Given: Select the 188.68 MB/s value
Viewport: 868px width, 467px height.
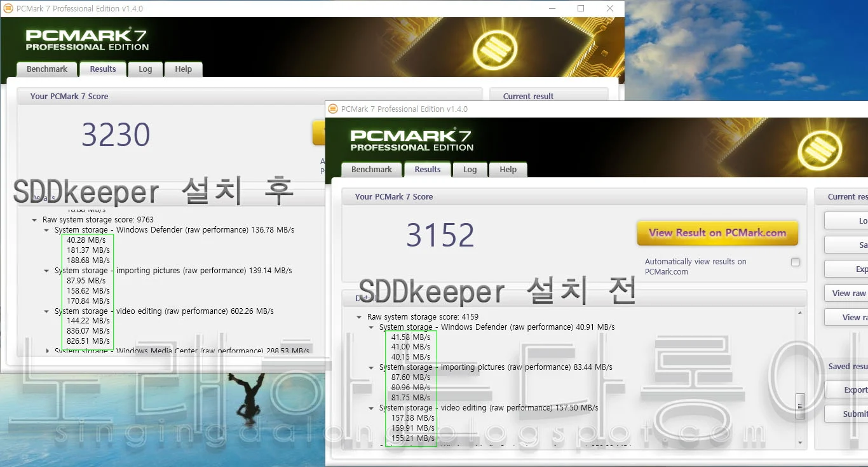Looking at the screenshot, I should point(88,261).
